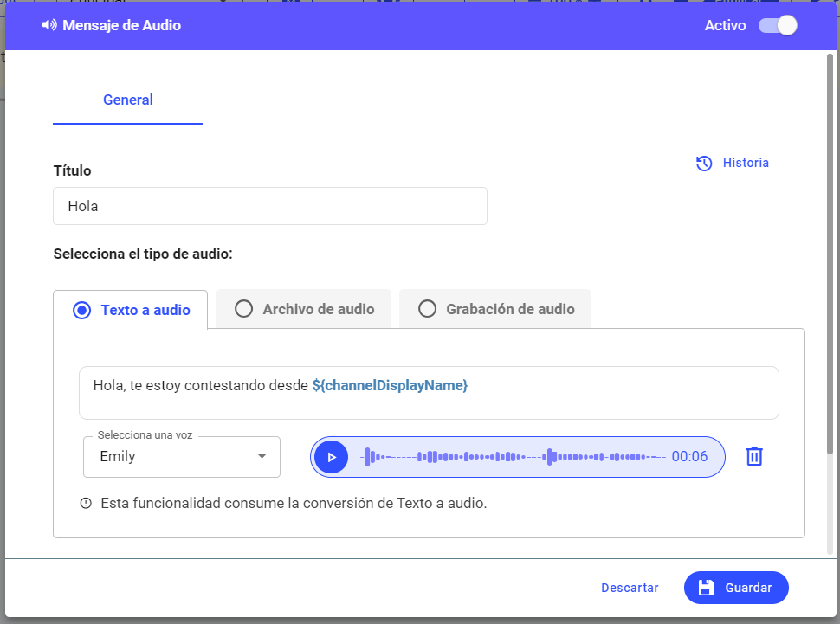This screenshot has height=624, width=840.
Task: Toggle the Activo switch off
Action: pyautogui.click(x=778, y=25)
